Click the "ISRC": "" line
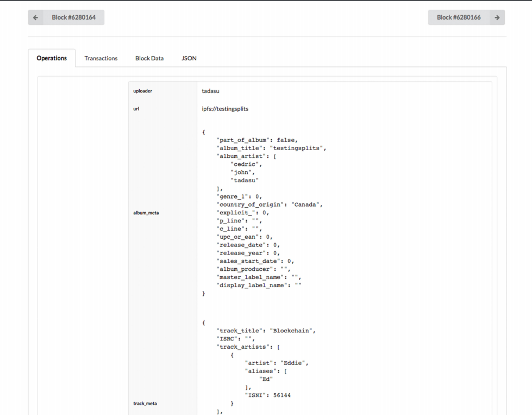 pyautogui.click(x=235, y=339)
